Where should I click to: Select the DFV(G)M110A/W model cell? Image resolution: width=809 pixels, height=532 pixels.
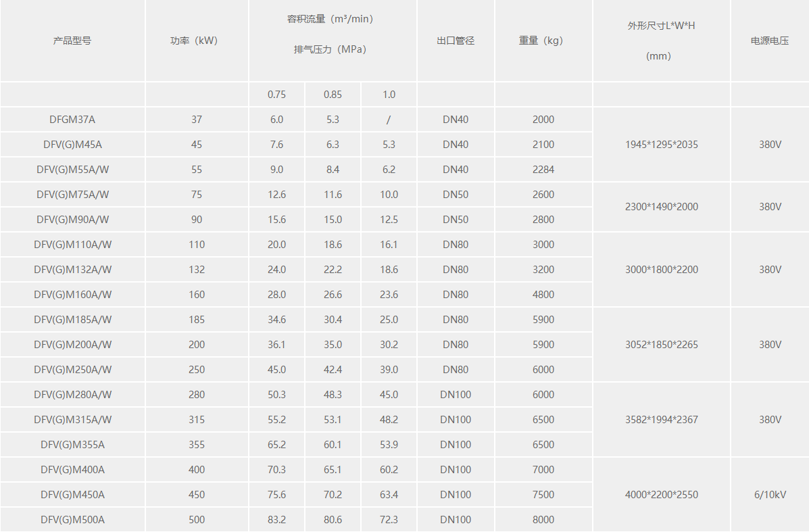[72, 245]
